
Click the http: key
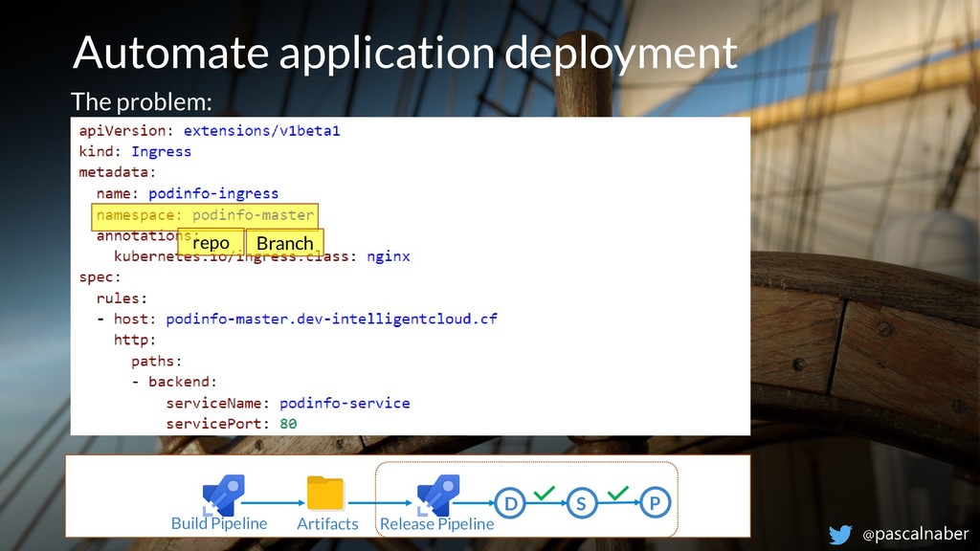135,340
